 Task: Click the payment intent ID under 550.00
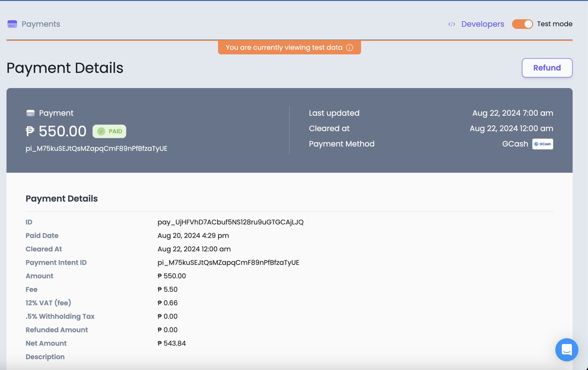pyautogui.click(x=96, y=148)
